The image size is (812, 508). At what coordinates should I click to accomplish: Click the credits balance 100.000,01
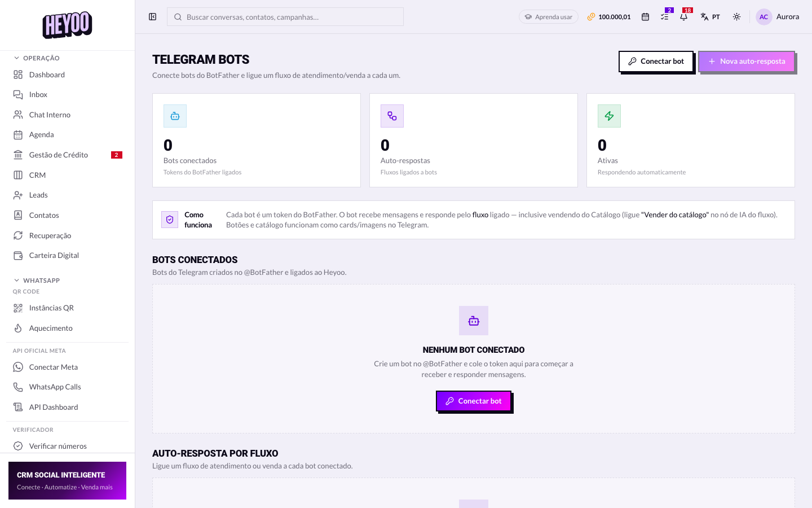point(609,17)
